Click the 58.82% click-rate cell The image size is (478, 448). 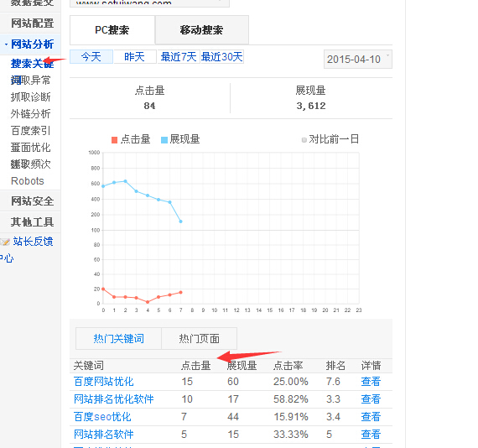click(291, 399)
